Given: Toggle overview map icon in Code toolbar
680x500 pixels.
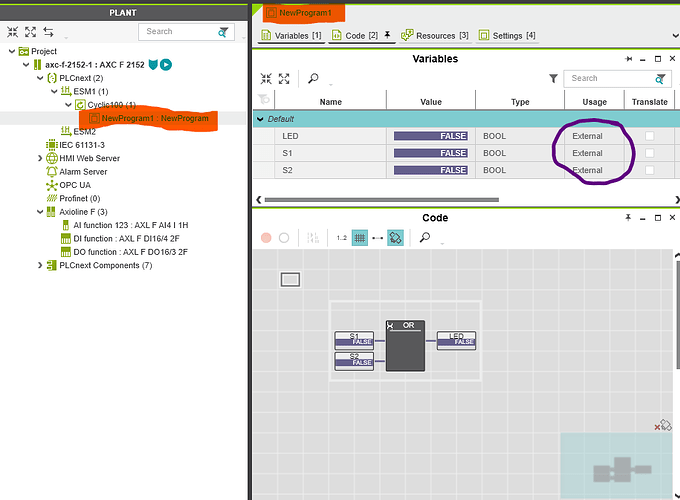Looking at the screenshot, I should pos(395,238).
